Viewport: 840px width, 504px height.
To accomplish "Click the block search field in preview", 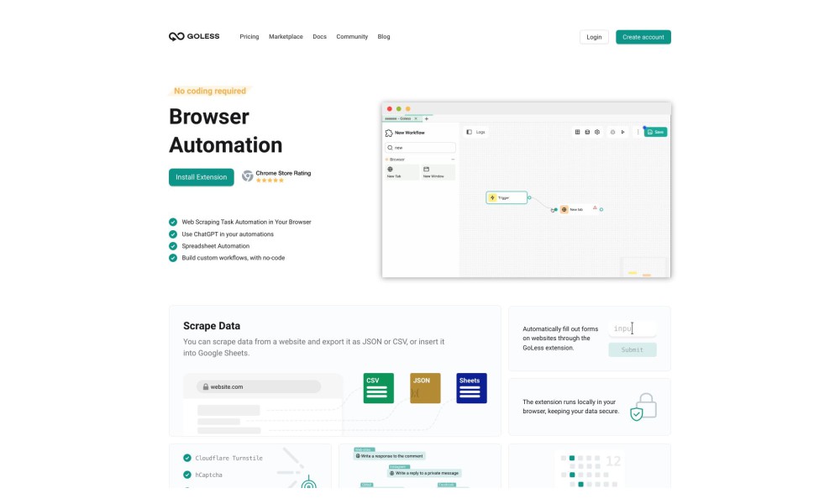I will coord(420,147).
